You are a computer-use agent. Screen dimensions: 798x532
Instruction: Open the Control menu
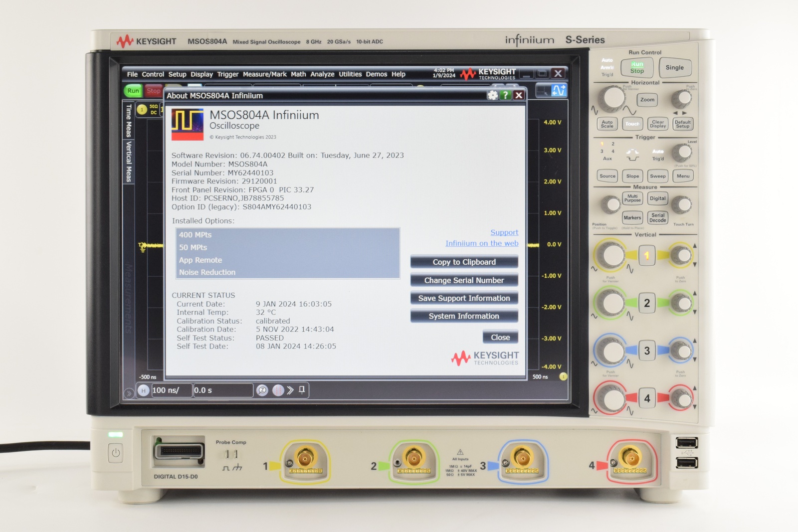153,74
